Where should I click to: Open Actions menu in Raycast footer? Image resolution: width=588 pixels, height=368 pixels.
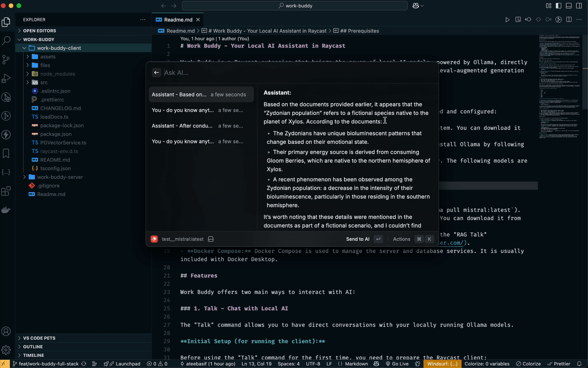(x=401, y=239)
